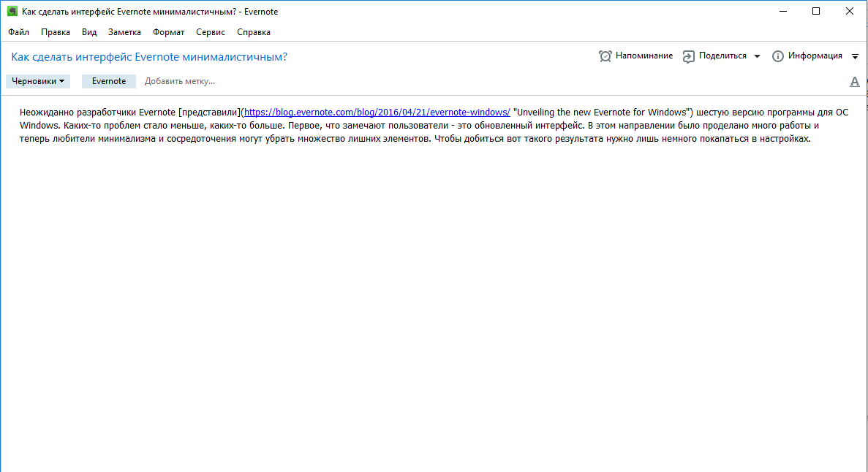Open the Заметка menu

click(x=124, y=32)
